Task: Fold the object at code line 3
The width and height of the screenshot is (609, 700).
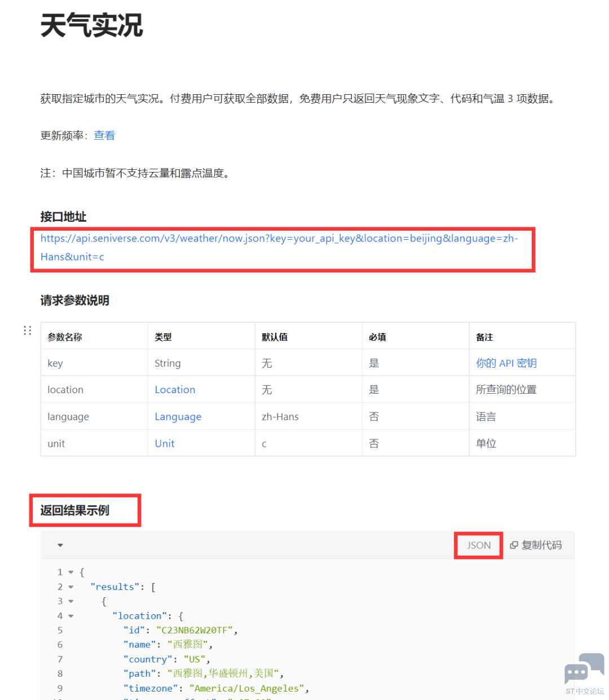Action: click(x=71, y=601)
